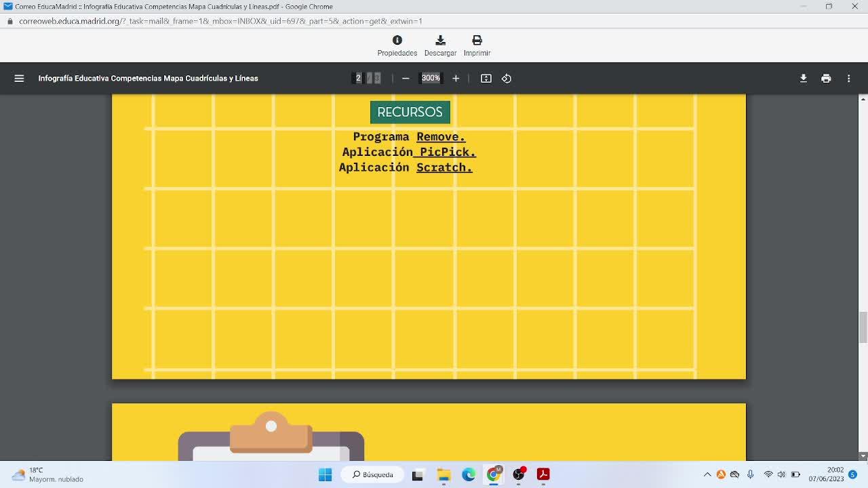
Task: Open Wi-Fi network settings in tray
Action: pyautogui.click(x=768, y=474)
